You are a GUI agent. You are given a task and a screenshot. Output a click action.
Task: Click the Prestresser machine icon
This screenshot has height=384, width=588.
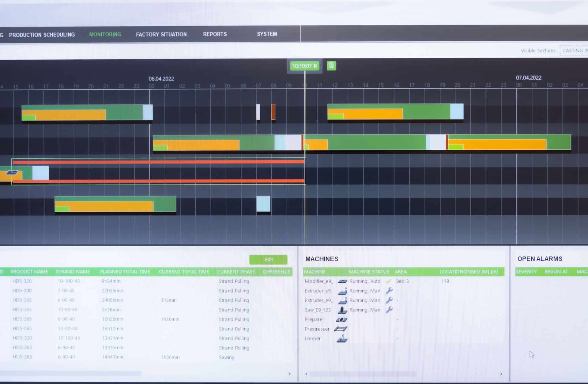341,329
